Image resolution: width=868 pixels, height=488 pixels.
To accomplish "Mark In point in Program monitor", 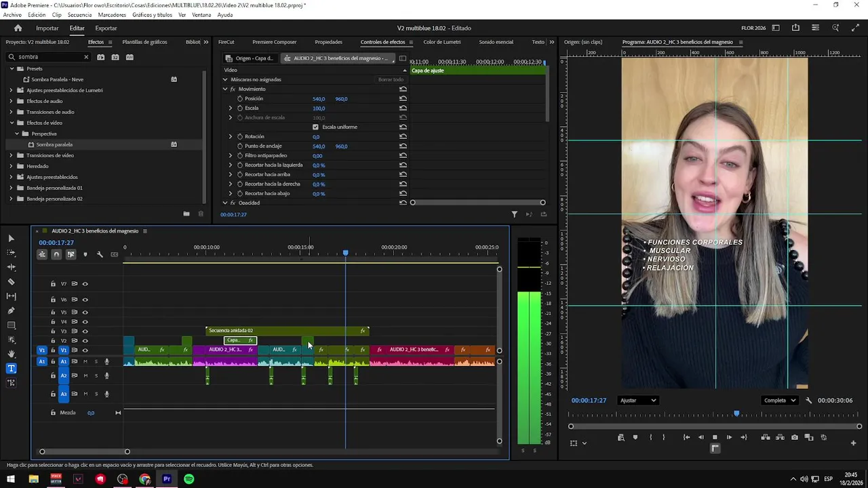I will pyautogui.click(x=651, y=437).
